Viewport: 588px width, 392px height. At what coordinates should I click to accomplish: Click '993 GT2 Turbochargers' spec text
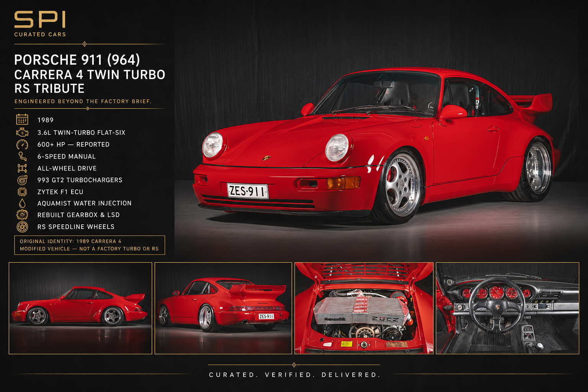point(80,180)
